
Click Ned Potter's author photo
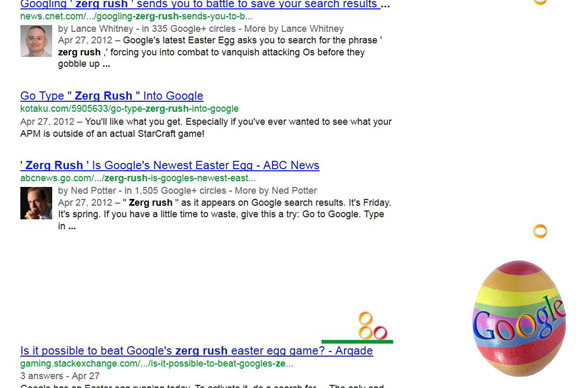pos(36,203)
